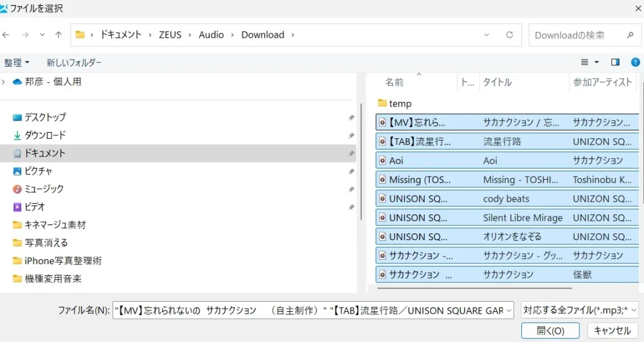The width and height of the screenshot is (644, 342).
Task: Open recent locations chevron next to forward arrow
Action: point(42,35)
